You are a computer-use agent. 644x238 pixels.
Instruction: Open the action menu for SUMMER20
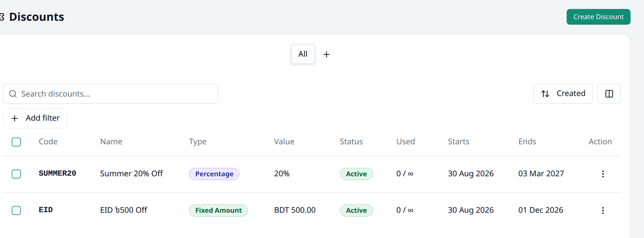tap(603, 174)
